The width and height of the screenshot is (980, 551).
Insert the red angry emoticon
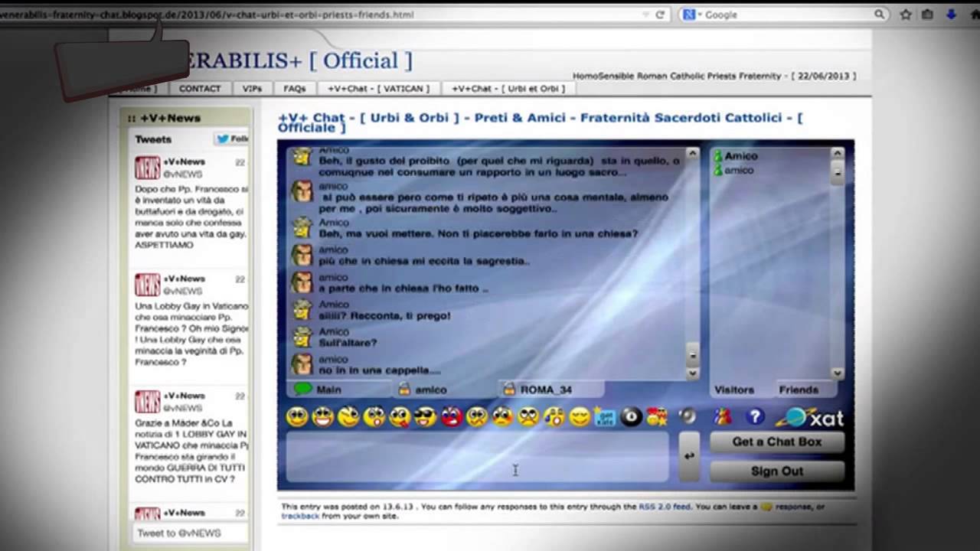[451, 416]
